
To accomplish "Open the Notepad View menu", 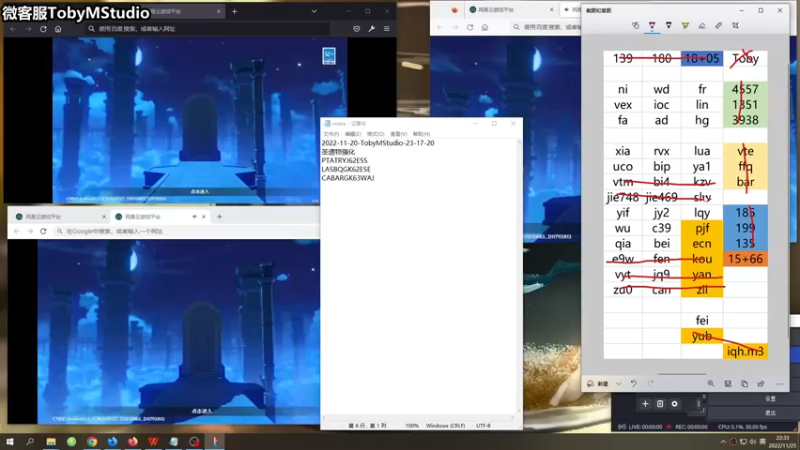I will coord(398,134).
